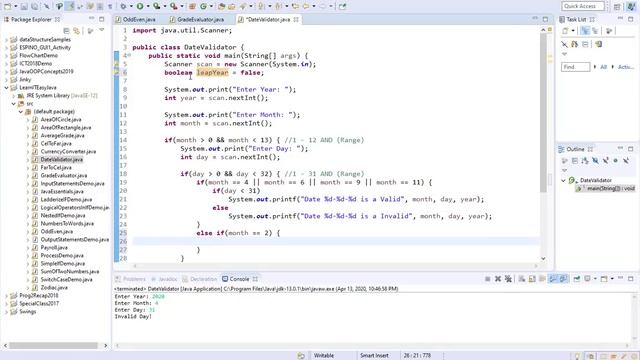Click the Save toolbar icon
The width and height of the screenshot is (640, 360).
coord(24,7)
